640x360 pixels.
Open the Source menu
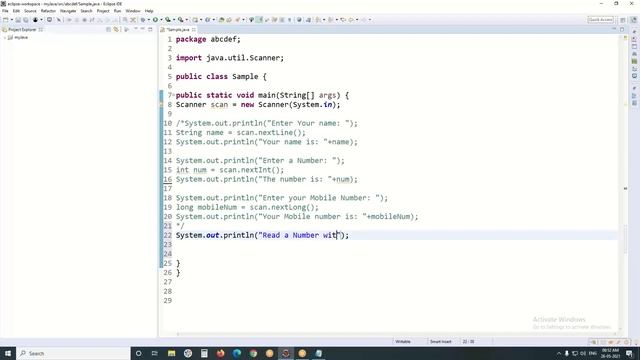(30, 11)
